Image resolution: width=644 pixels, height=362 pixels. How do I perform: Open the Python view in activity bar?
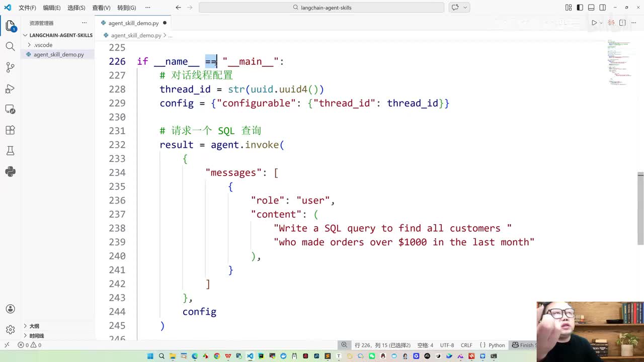pyautogui.click(x=10, y=171)
